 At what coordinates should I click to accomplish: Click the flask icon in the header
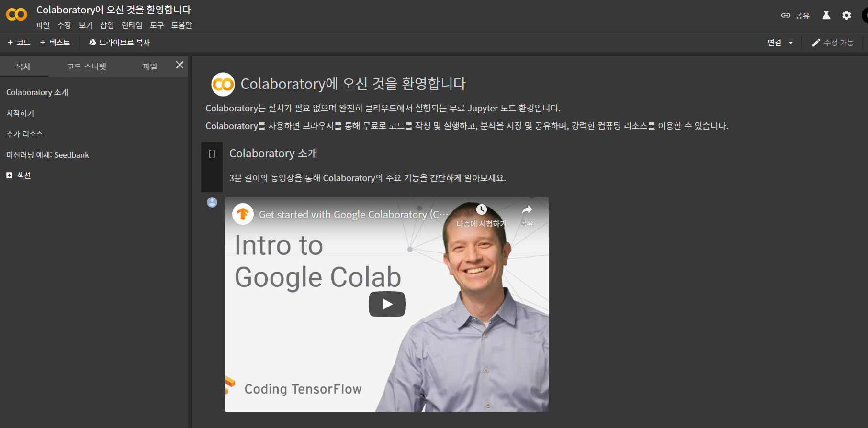click(826, 16)
